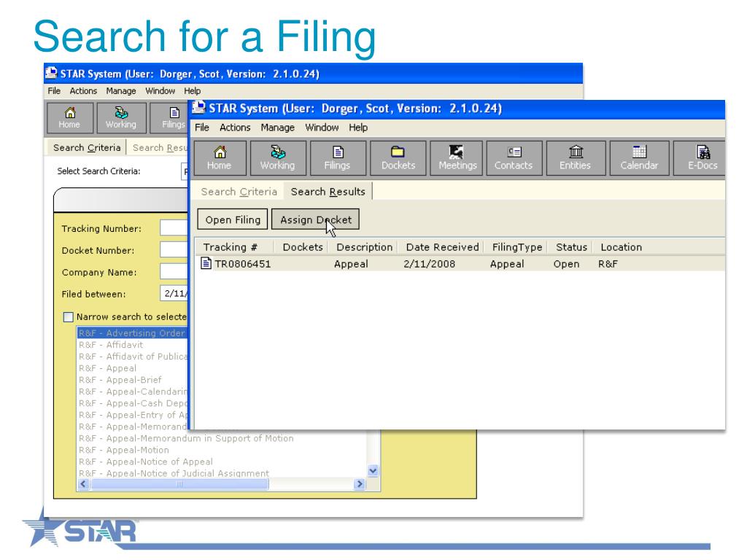Open the Help menu in the front window
Screen dimensions: 747x560
tap(357, 128)
